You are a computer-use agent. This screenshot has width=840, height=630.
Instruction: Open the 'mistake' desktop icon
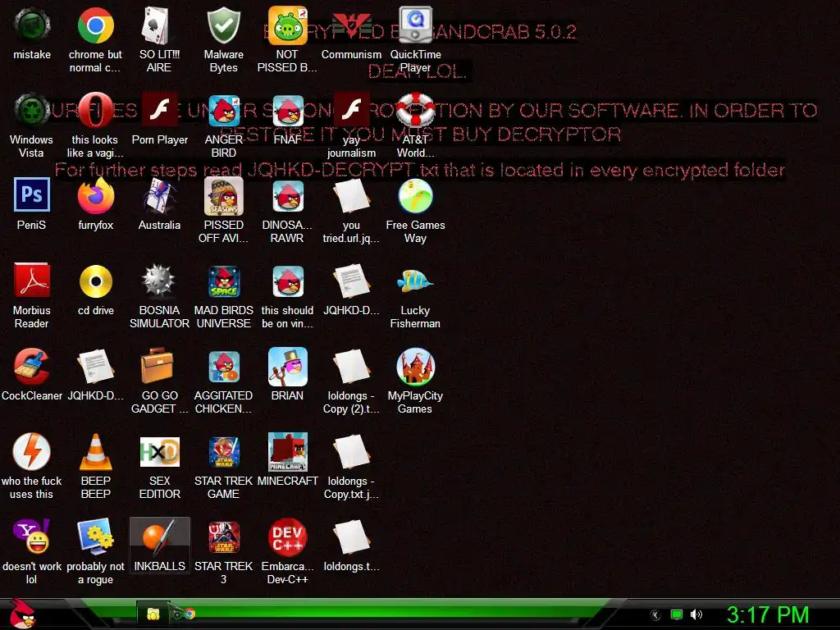click(x=32, y=25)
